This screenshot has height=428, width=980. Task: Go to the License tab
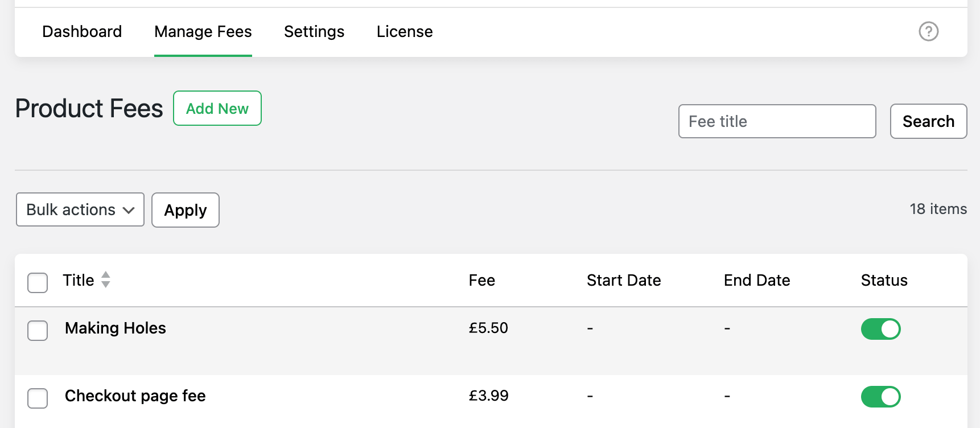point(405,31)
